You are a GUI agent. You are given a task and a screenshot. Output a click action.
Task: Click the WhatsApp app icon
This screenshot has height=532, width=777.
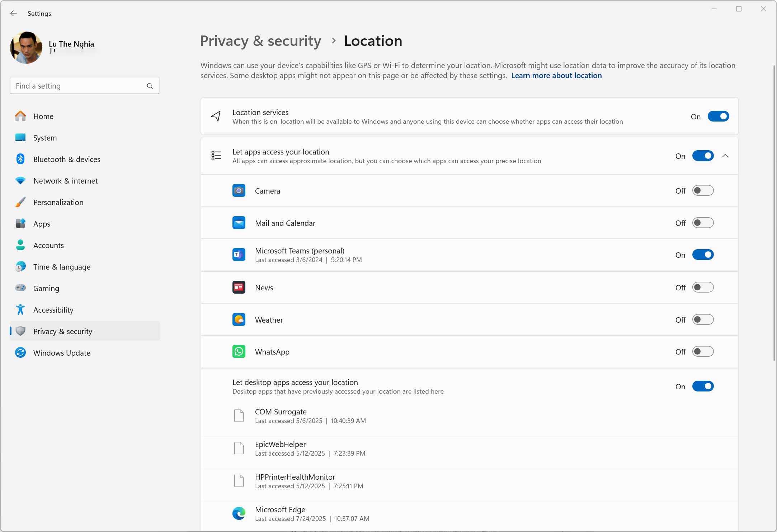(239, 352)
